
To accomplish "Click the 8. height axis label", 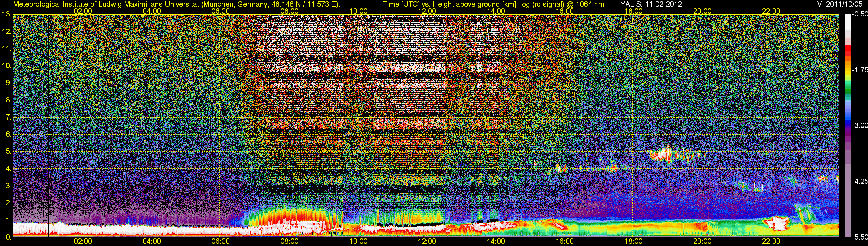I will tap(8, 100).
